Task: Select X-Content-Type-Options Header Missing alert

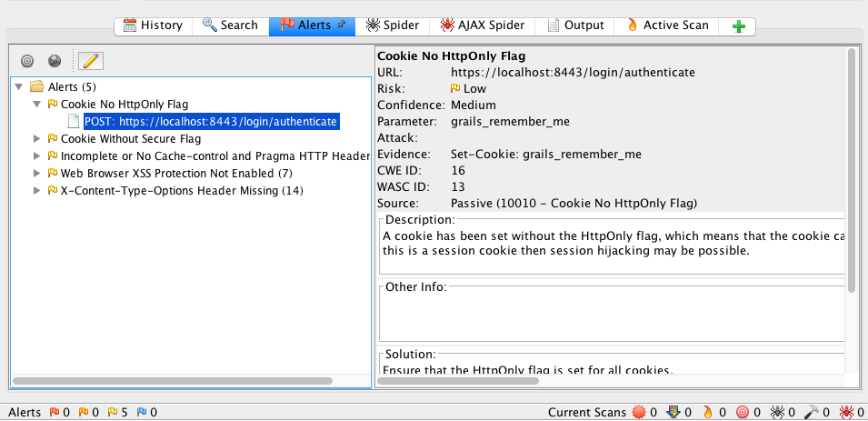Action: point(182,191)
